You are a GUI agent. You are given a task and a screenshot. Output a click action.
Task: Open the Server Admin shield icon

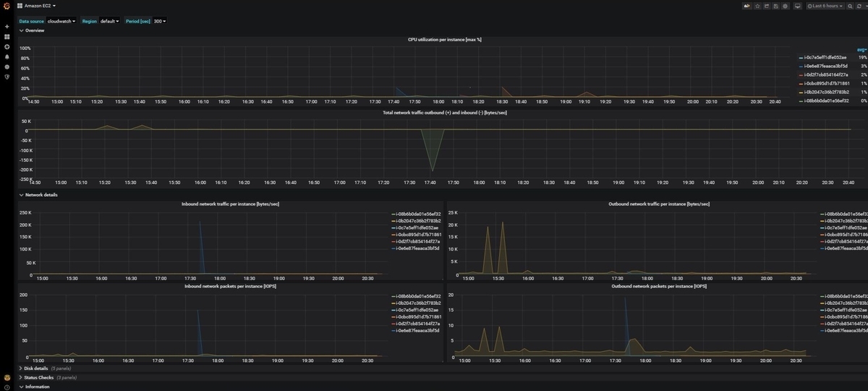(x=7, y=77)
